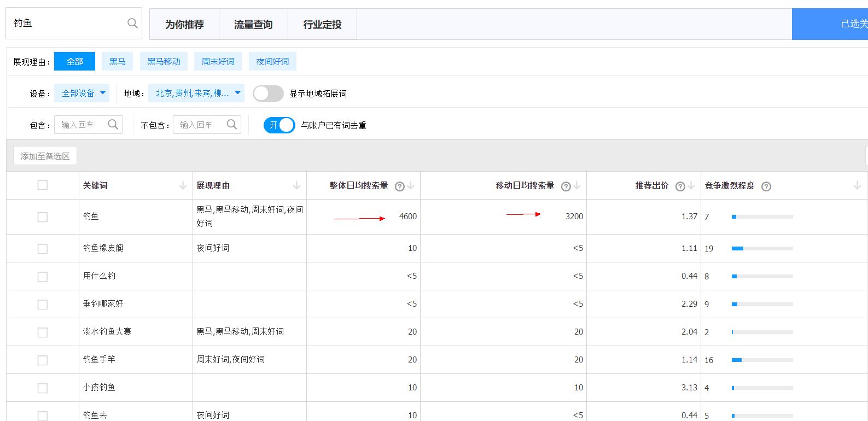Open help tooltip for 竞争激烈程度
Screen dimensions: 868x421
pos(766,186)
